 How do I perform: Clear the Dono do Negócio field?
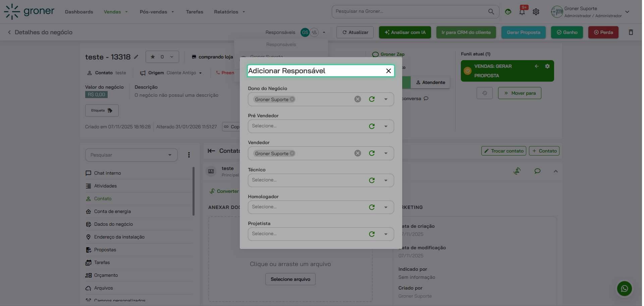tap(358, 99)
